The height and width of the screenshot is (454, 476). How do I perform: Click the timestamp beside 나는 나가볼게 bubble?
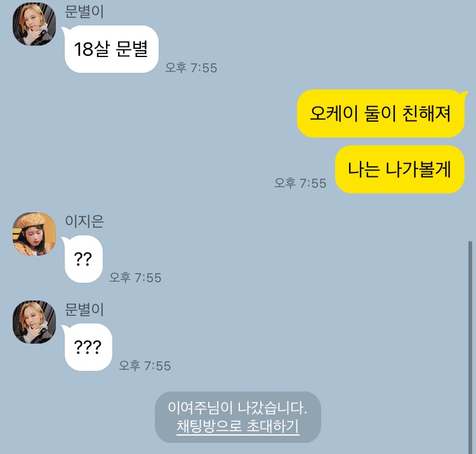300,183
